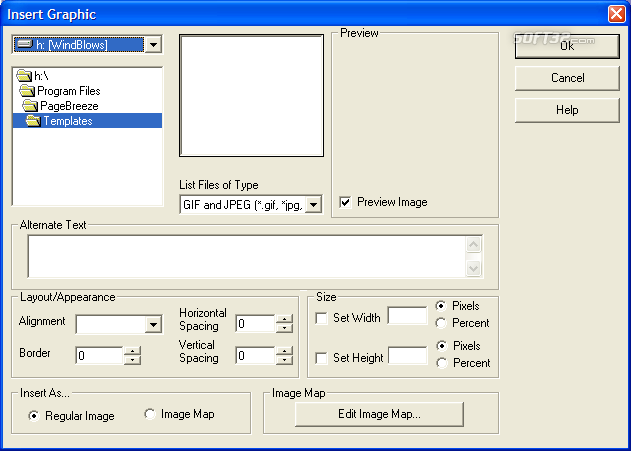Close the Insert Graphic dialog

tap(617, 14)
